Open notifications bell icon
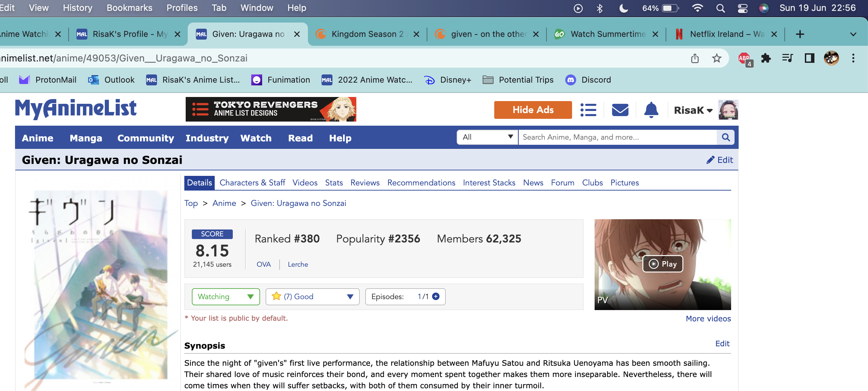The height and width of the screenshot is (391, 868). point(651,110)
